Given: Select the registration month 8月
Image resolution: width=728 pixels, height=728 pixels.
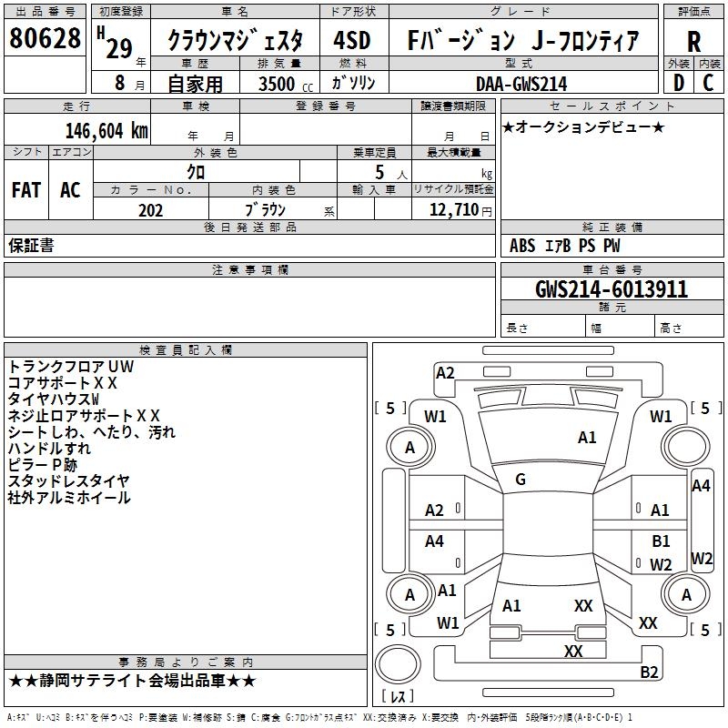Looking at the screenshot, I should (129, 83).
